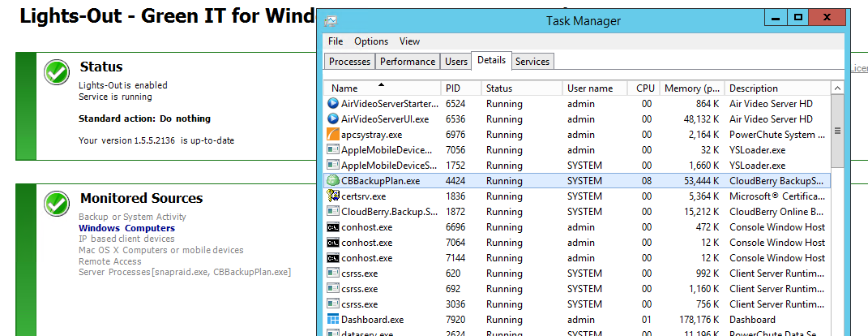This screenshot has height=336, width=868.
Task: Click the apcsystray.exe orange icon
Action: pos(333,134)
